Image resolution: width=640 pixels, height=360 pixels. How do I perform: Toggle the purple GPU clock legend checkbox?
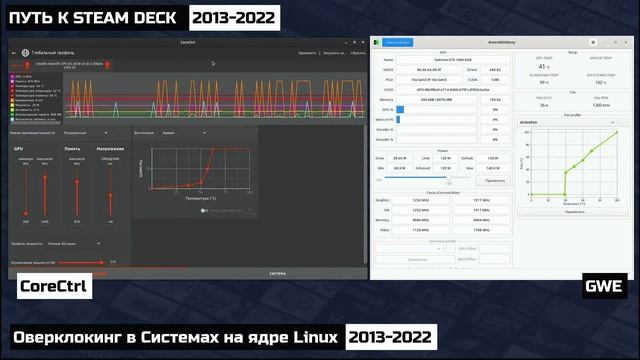click(12, 76)
